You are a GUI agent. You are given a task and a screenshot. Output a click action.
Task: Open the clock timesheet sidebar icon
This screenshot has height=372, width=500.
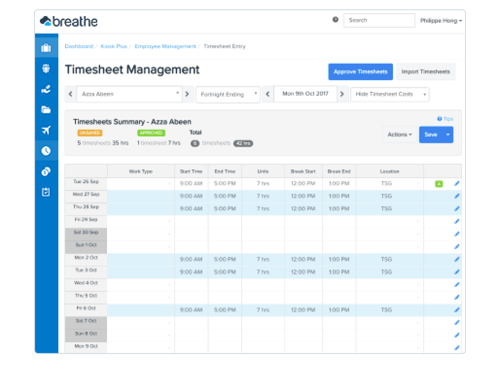point(46,151)
